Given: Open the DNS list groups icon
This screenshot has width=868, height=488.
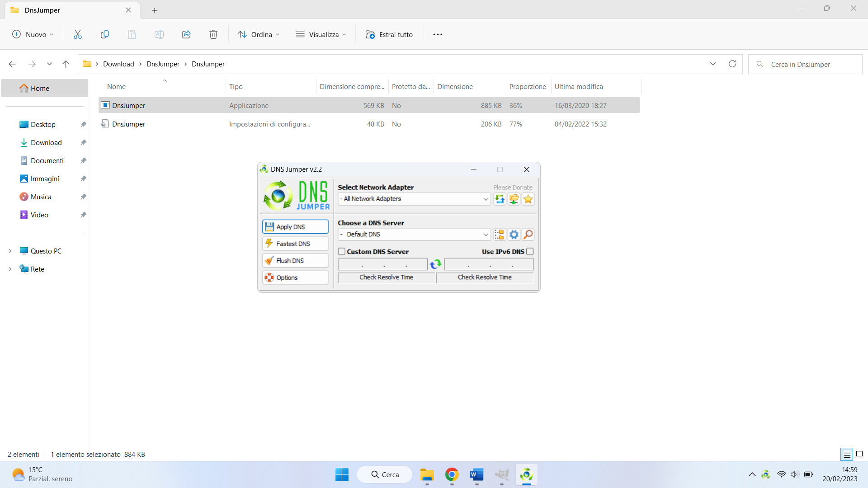Looking at the screenshot, I should [500, 235].
